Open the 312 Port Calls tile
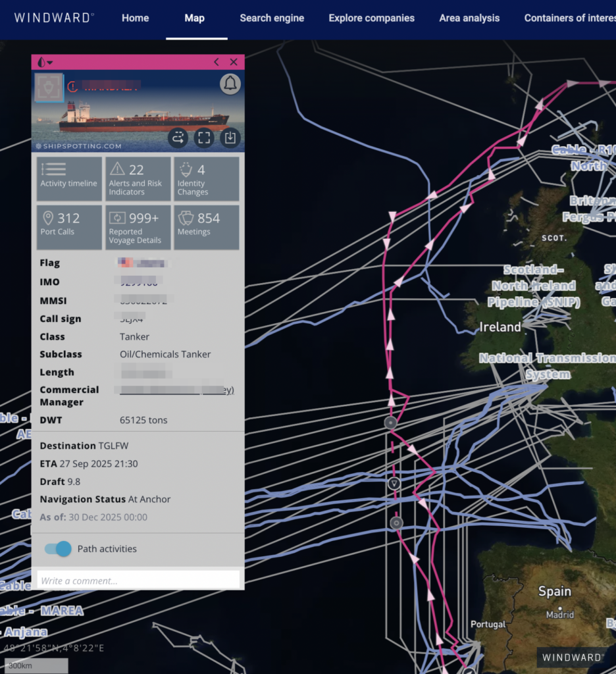616x674 pixels. tap(69, 227)
